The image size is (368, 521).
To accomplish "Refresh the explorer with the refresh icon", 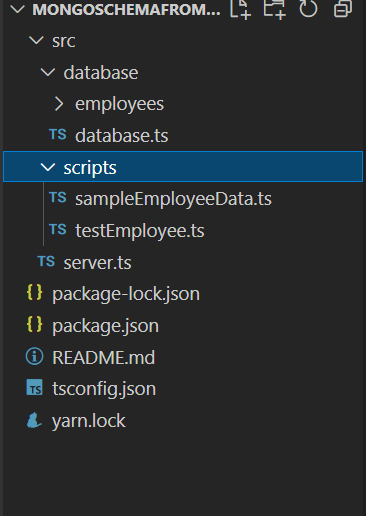I will 308,8.
